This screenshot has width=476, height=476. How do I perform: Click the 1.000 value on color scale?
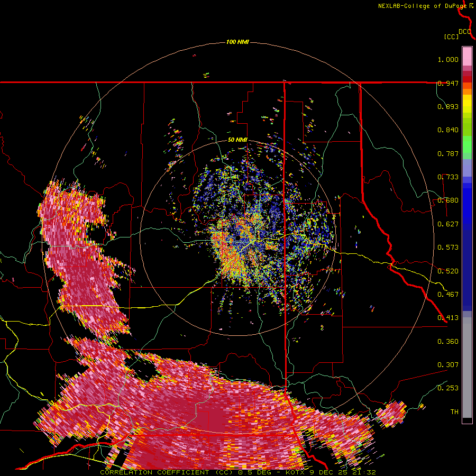(x=448, y=59)
